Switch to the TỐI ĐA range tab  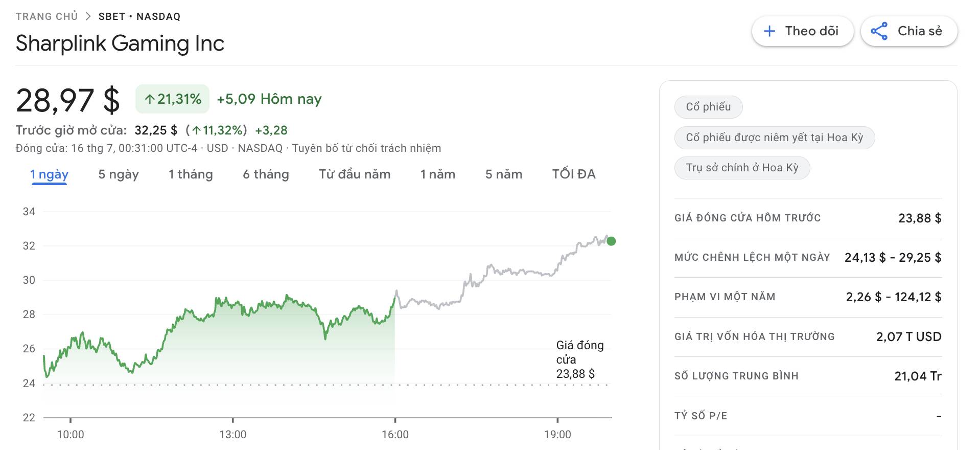pos(574,174)
